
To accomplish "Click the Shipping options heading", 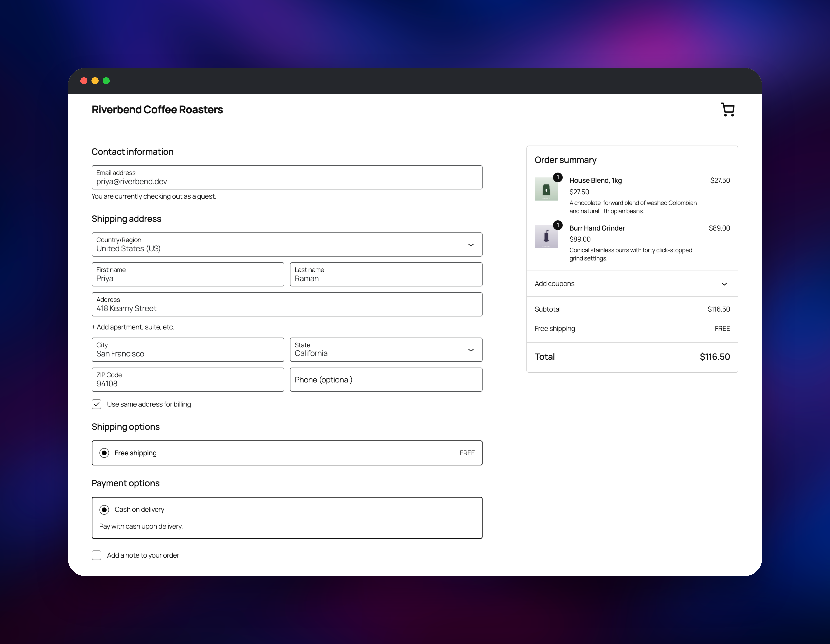I will (x=126, y=427).
